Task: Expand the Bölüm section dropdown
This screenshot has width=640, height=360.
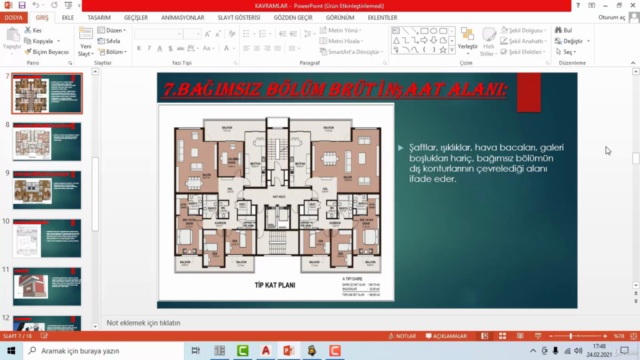Action: (x=112, y=52)
